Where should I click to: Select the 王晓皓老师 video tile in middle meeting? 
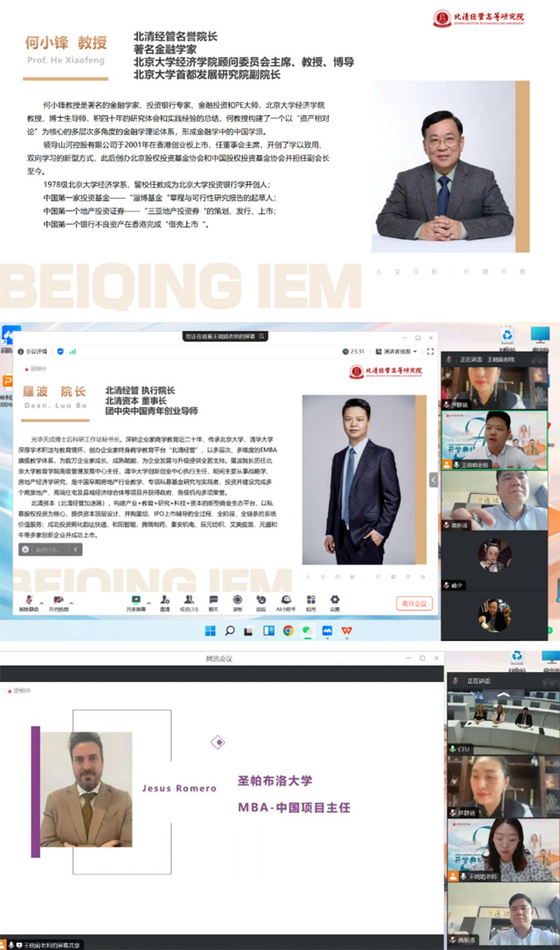[495, 440]
